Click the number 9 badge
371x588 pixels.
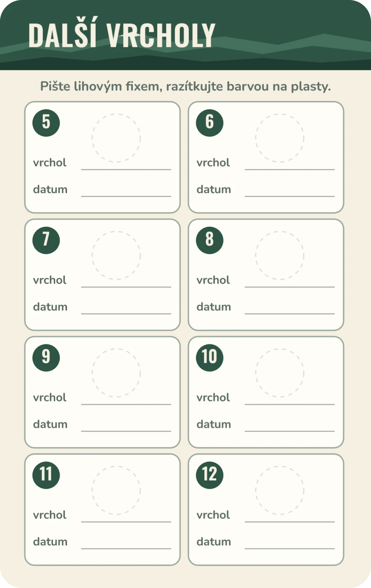click(x=46, y=358)
